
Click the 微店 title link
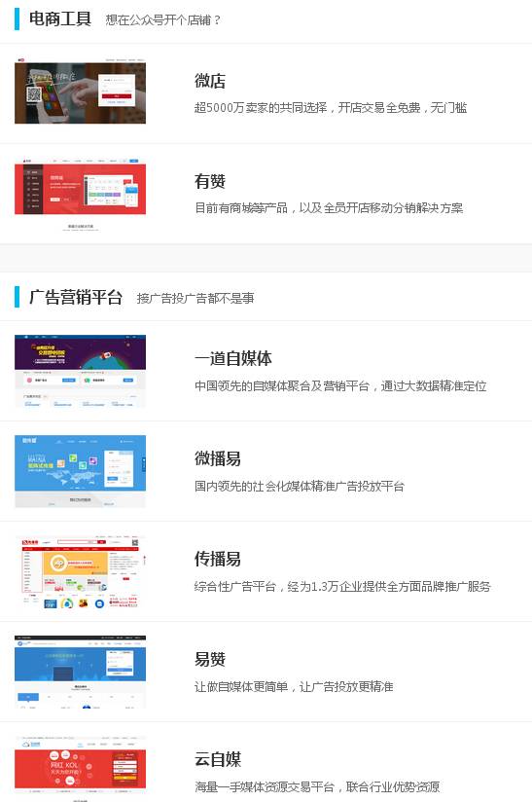coord(209,81)
